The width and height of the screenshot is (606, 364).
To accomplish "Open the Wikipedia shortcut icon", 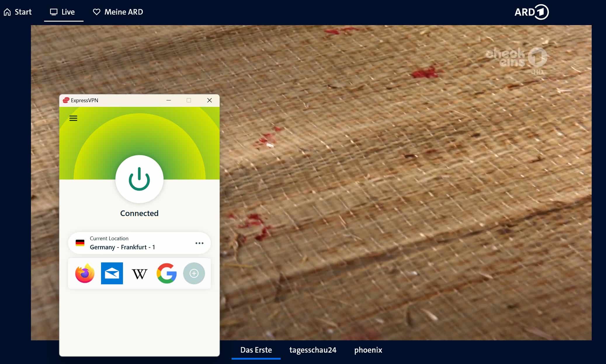I will coord(139,274).
